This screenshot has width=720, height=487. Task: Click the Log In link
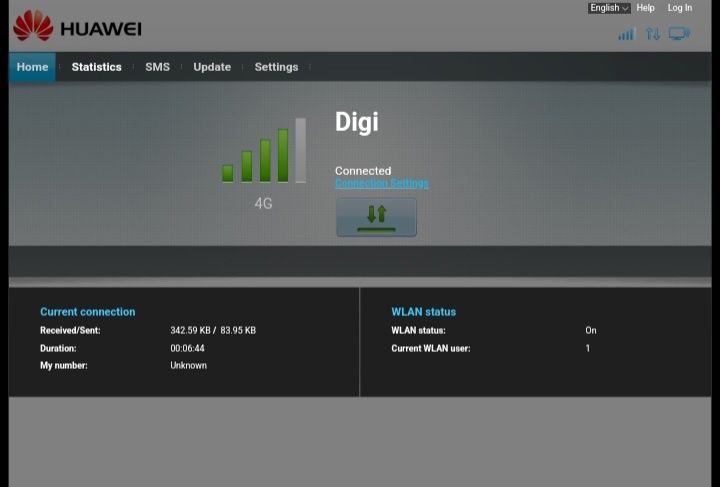(680, 8)
